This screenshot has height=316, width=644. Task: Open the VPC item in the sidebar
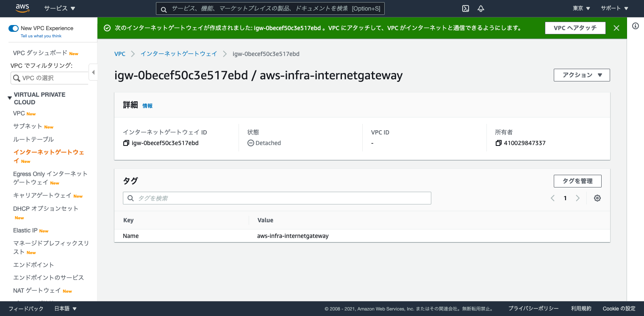tap(19, 113)
